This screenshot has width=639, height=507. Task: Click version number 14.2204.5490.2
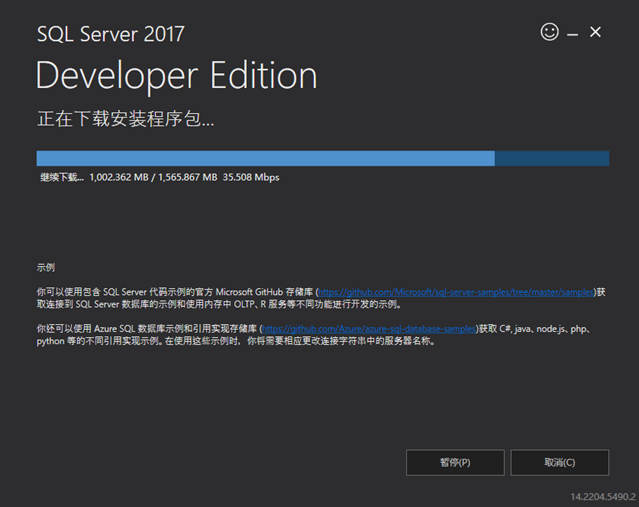[603, 497]
